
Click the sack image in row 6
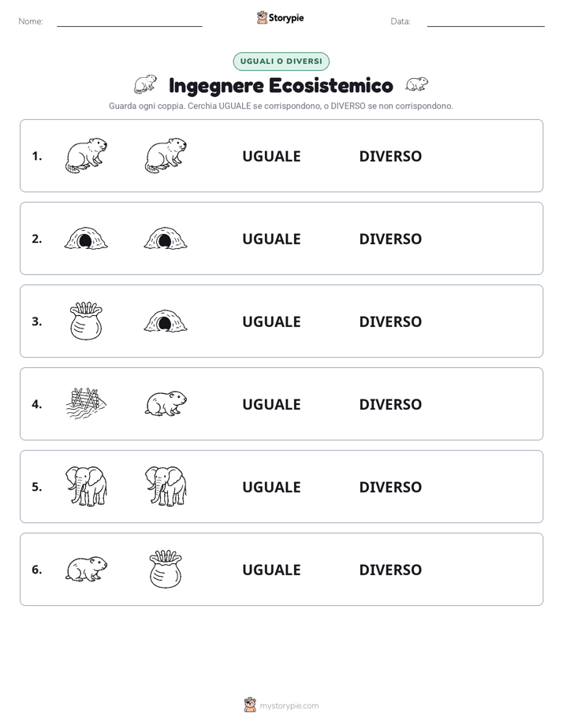point(166,569)
